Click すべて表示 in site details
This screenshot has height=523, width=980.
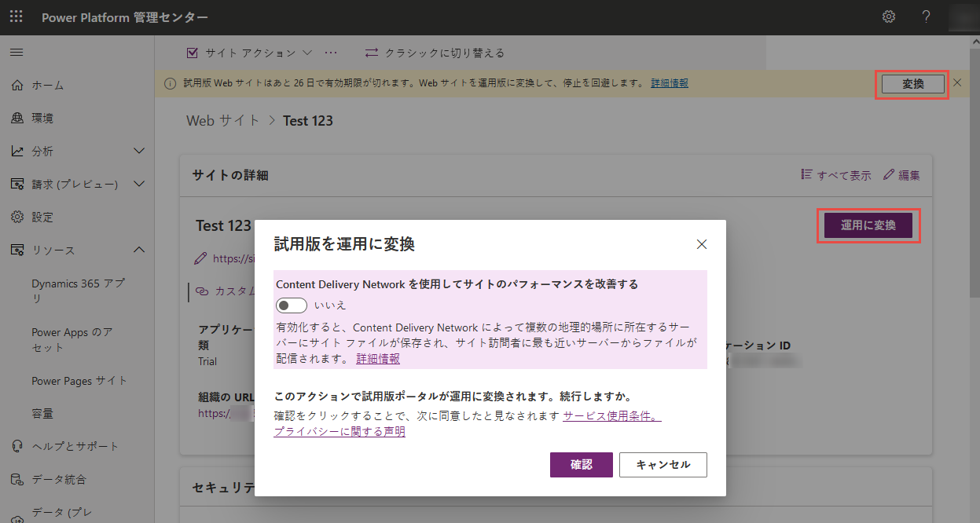point(835,175)
